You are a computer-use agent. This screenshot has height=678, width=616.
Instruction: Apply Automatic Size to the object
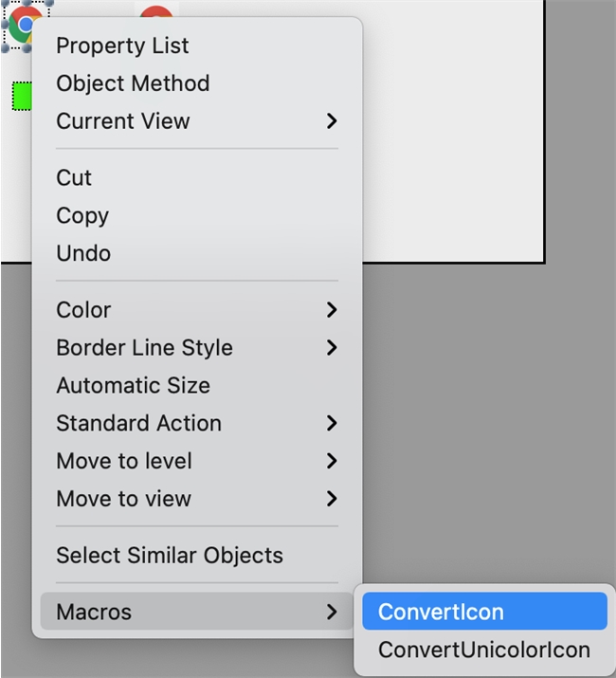pos(133,386)
